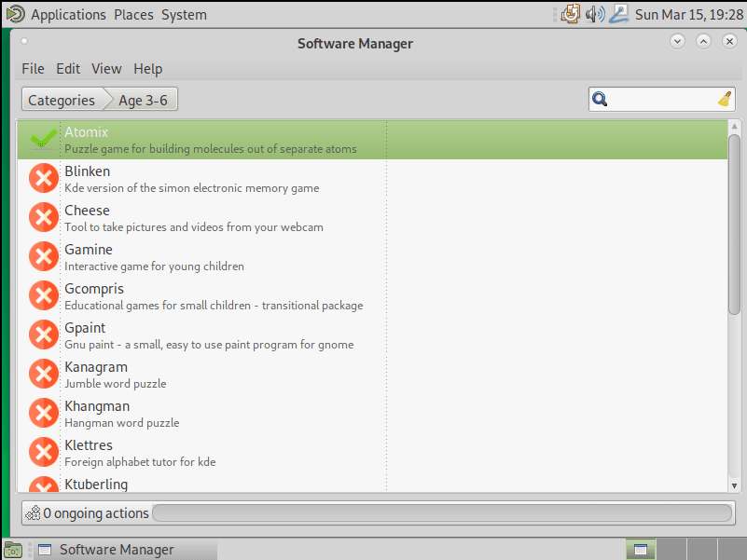
Task: Click the clock showing Sun Mar 15
Action: [x=689, y=15]
